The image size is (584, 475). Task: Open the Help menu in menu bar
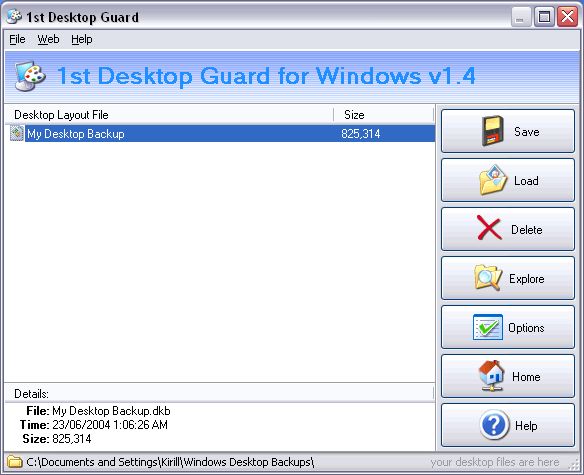(x=82, y=39)
